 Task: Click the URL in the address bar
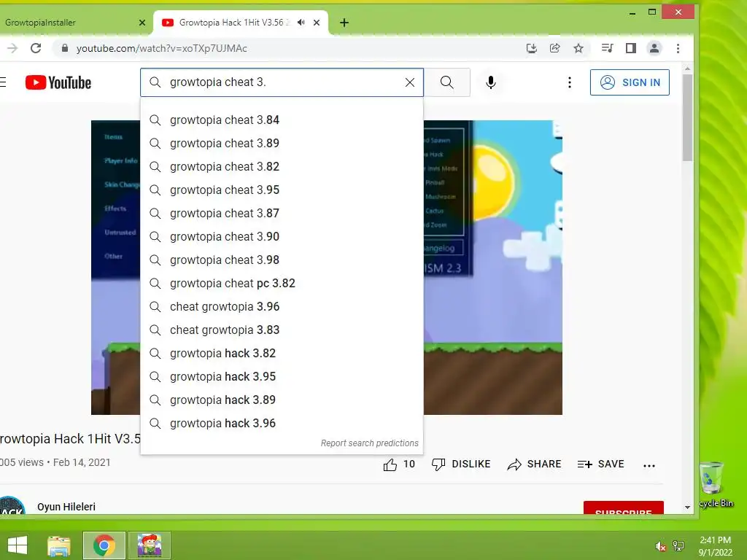(161, 48)
